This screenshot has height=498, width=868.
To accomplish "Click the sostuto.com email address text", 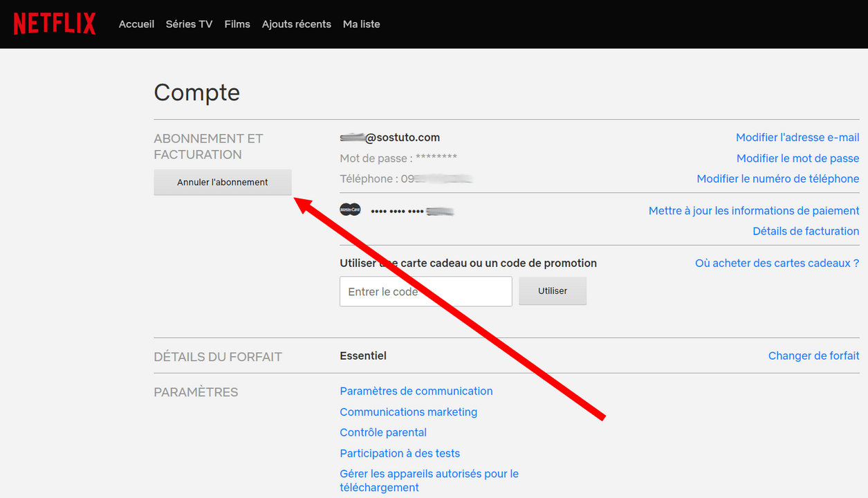I will click(390, 138).
